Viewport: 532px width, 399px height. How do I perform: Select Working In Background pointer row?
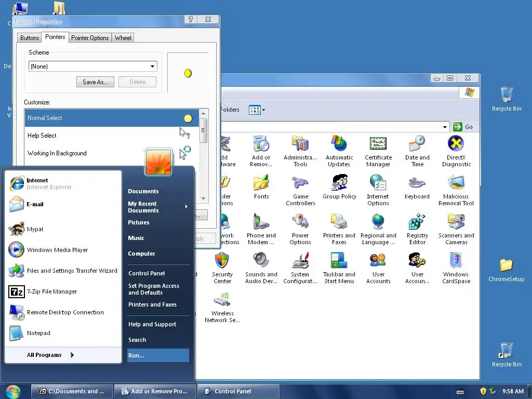pos(112,153)
